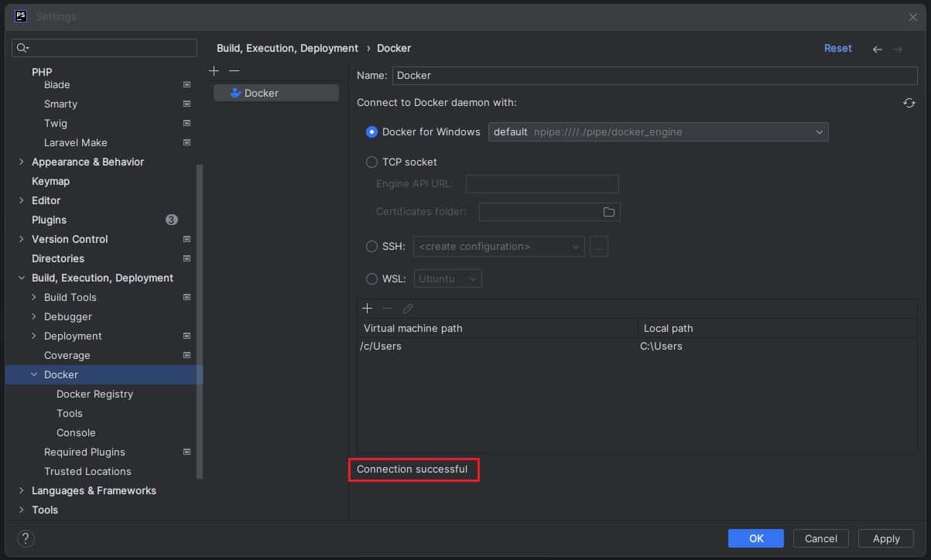Edit path mapping pencil icon

click(x=408, y=308)
